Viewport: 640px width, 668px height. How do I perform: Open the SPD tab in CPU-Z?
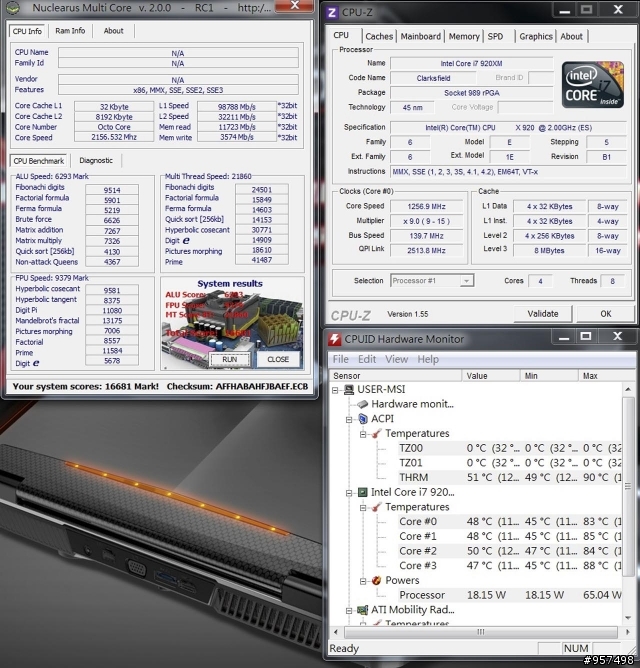(495, 37)
